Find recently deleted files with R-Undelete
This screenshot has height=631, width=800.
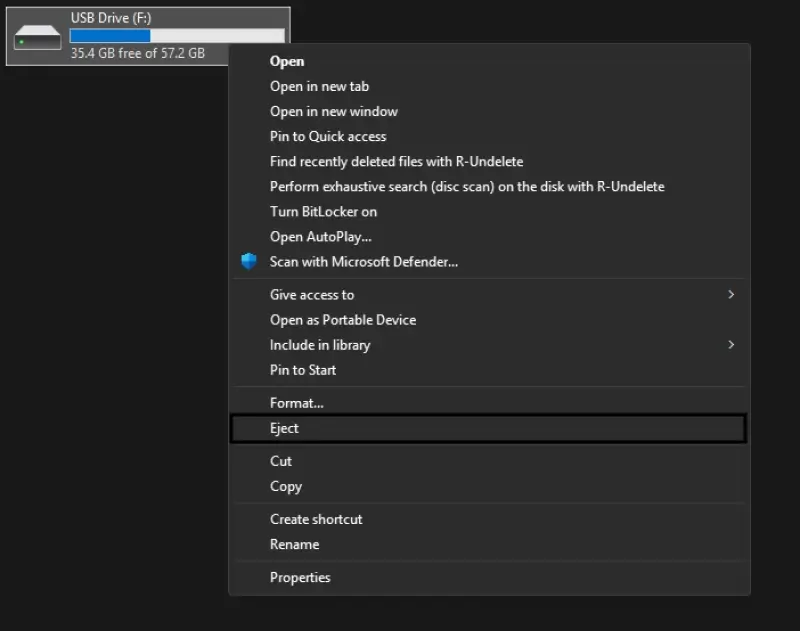coord(489,161)
